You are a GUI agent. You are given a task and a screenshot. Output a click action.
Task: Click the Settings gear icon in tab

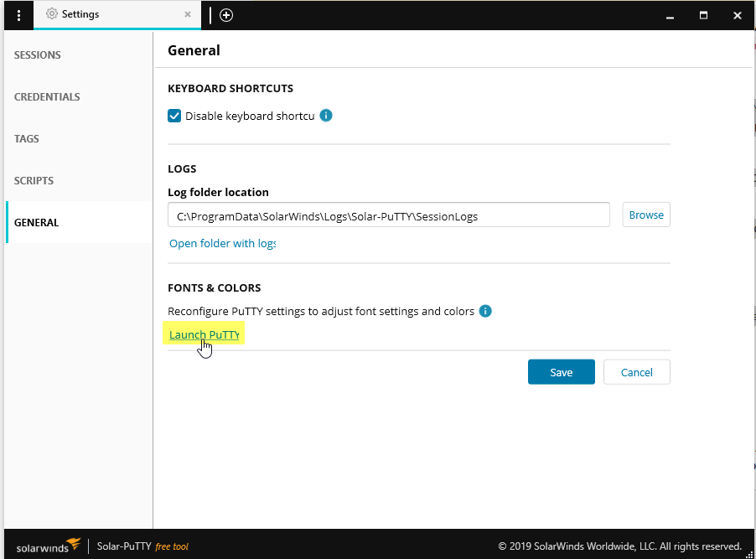(x=52, y=14)
